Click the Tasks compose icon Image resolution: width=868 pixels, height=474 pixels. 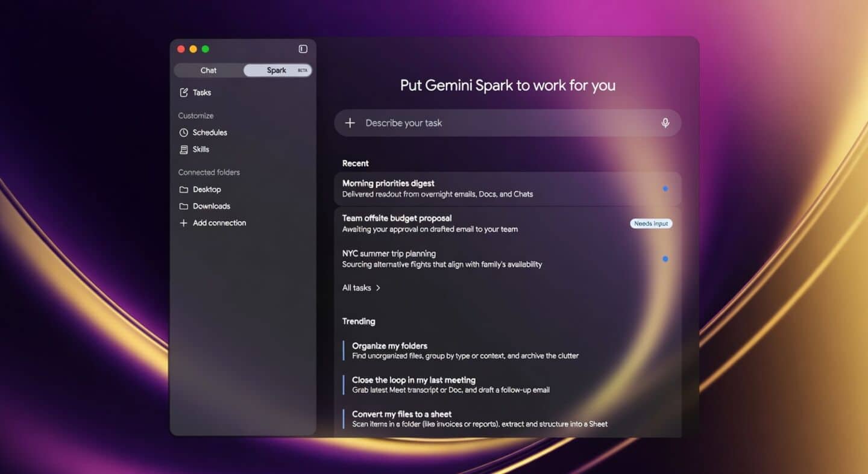184,92
